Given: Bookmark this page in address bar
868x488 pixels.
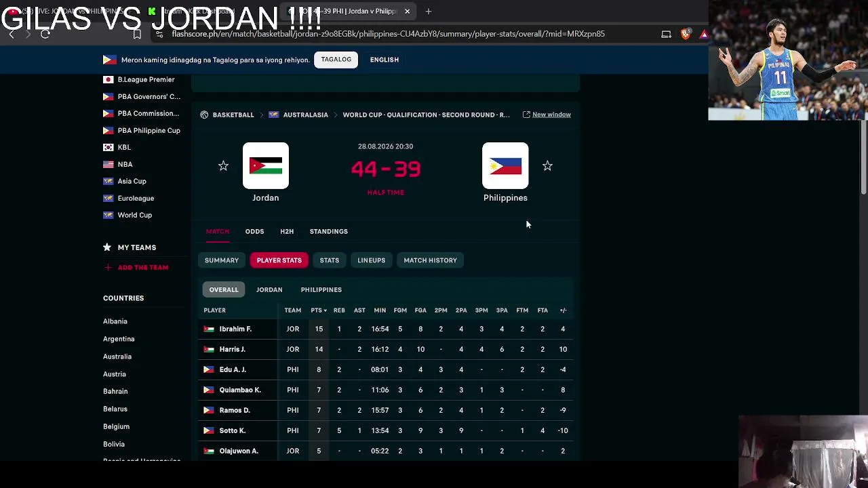Looking at the screenshot, I should (x=137, y=34).
